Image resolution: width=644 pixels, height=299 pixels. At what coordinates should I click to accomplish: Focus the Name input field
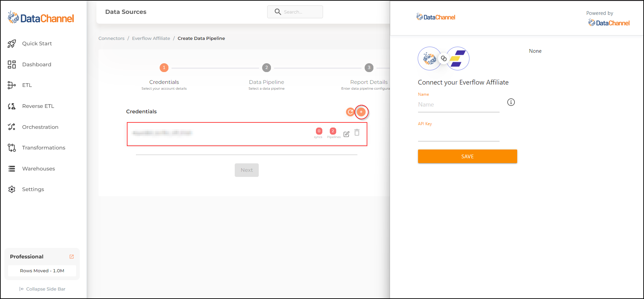click(459, 105)
